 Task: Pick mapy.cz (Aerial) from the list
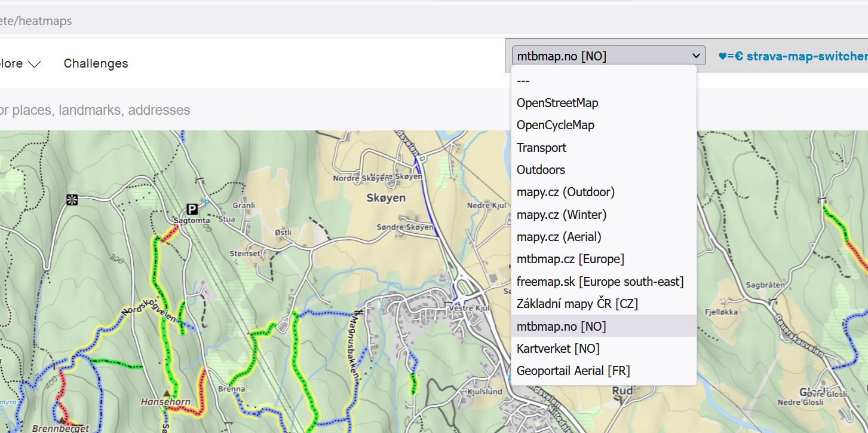point(604,237)
